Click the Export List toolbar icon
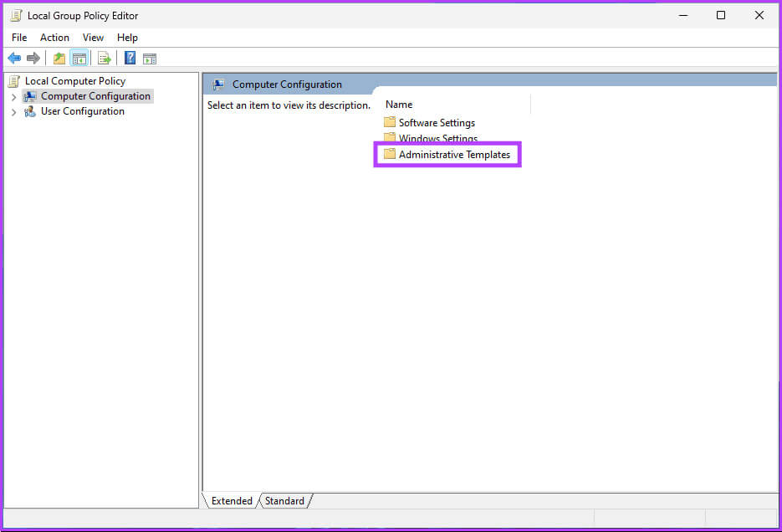The height and width of the screenshot is (532, 782). (x=105, y=59)
